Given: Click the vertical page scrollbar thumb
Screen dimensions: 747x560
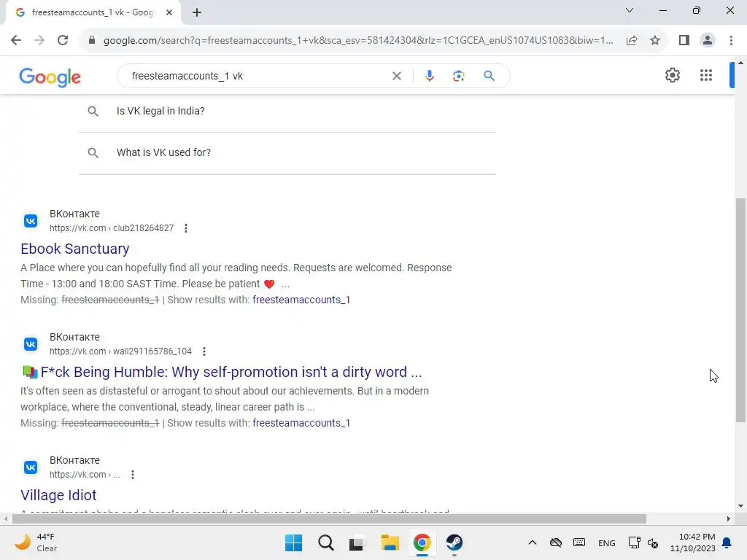Looking at the screenshot, I should [740, 309].
